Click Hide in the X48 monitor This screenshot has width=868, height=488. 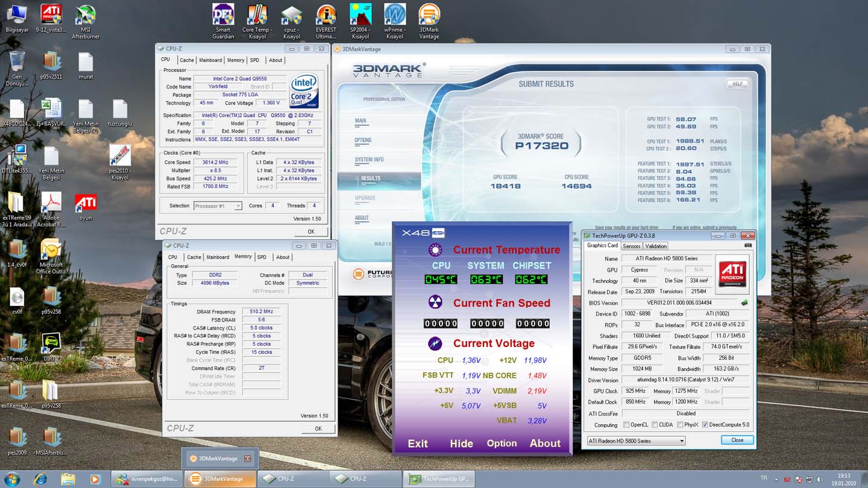pyautogui.click(x=461, y=443)
